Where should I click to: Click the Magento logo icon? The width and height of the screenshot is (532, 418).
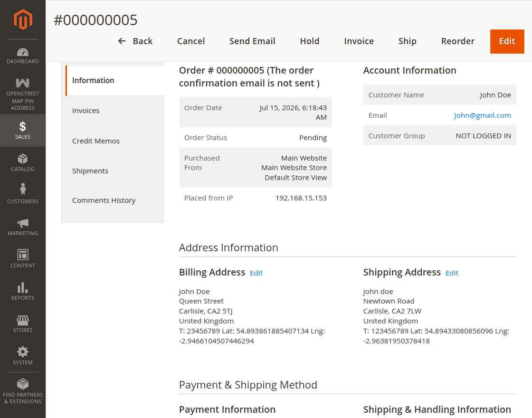[x=23, y=19]
